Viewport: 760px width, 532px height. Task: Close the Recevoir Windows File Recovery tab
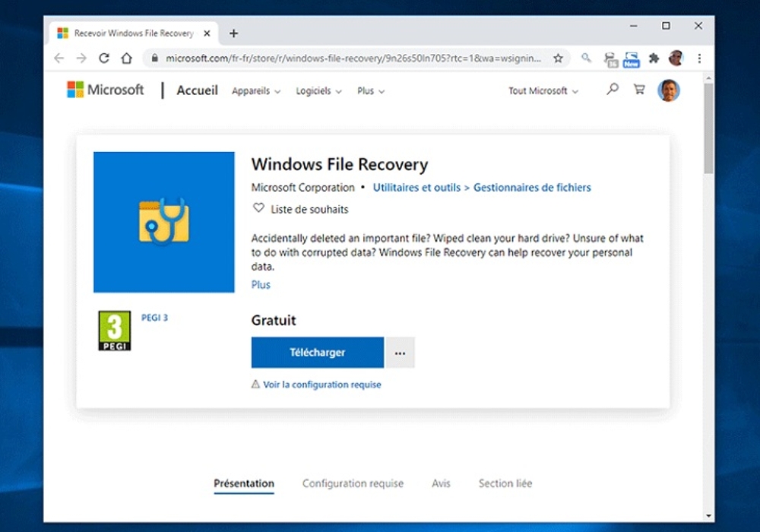pyautogui.click(x=207, y=33)
